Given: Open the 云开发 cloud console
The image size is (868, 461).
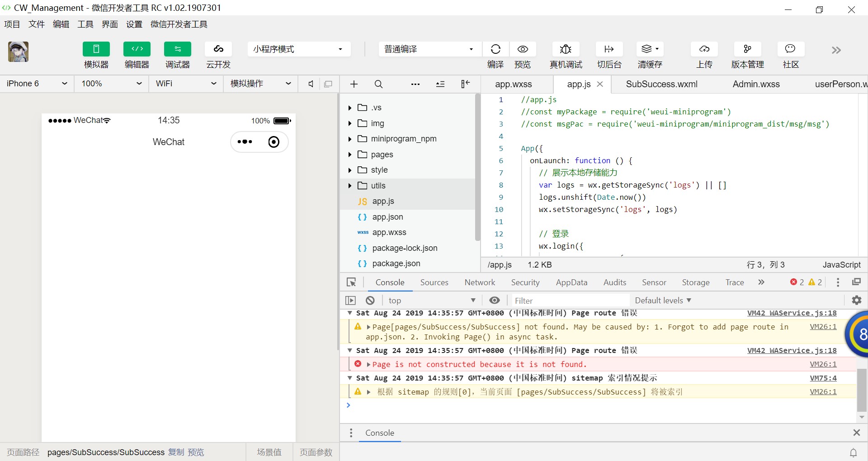Looking at the screenshot, I should point(218,55).
